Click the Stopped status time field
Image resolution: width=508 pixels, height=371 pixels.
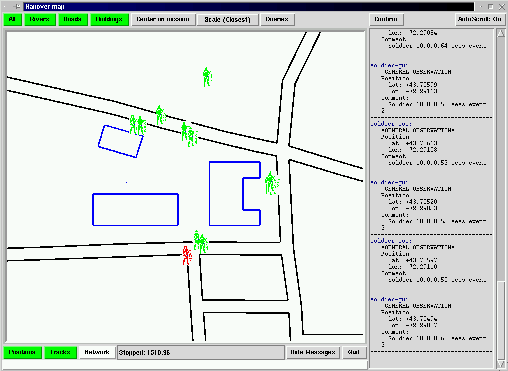click(201, 353)
